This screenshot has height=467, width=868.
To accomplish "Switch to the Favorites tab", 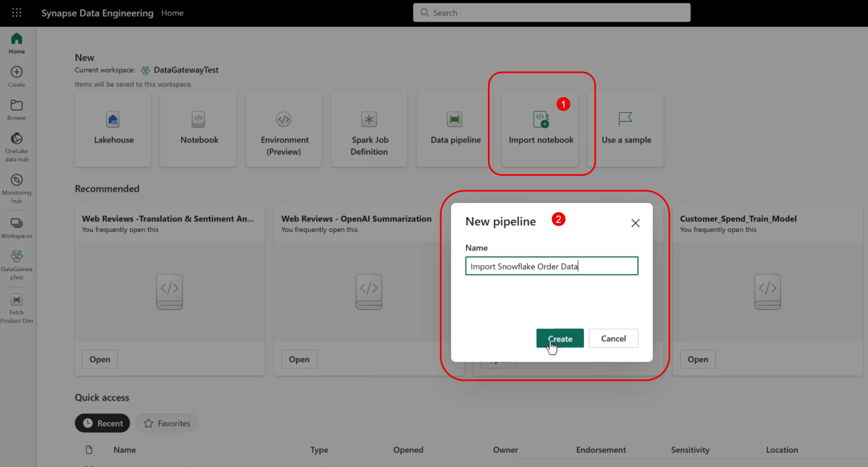I will point(167,423).
